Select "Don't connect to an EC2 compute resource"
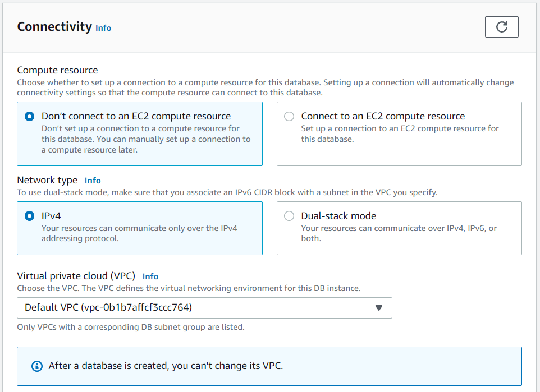The width and height of the screenshot is (540, 392). (x=30, y=117)
